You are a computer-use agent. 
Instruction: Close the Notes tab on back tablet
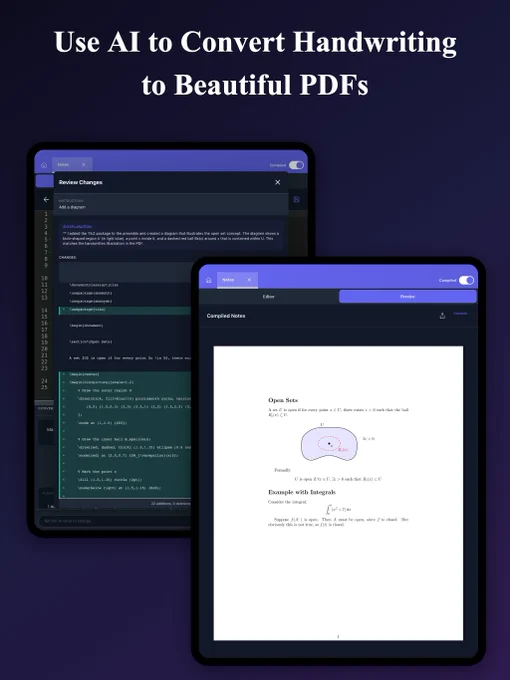(84, 164)
